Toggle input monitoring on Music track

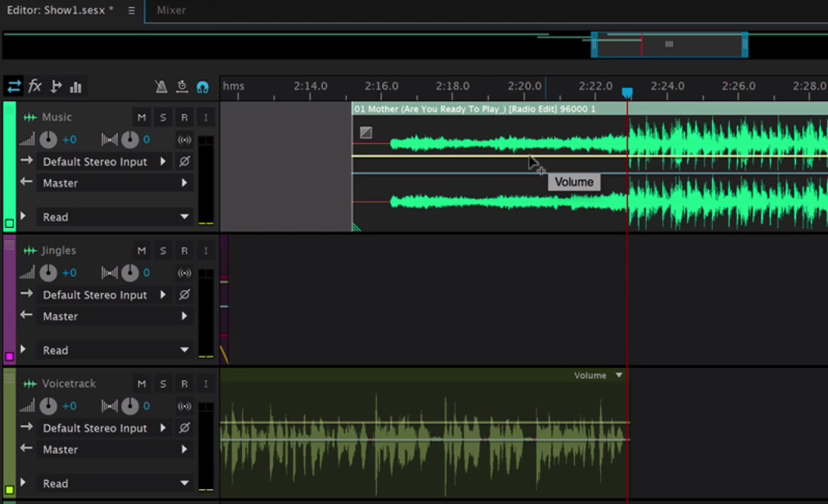[x=206, y=117]
